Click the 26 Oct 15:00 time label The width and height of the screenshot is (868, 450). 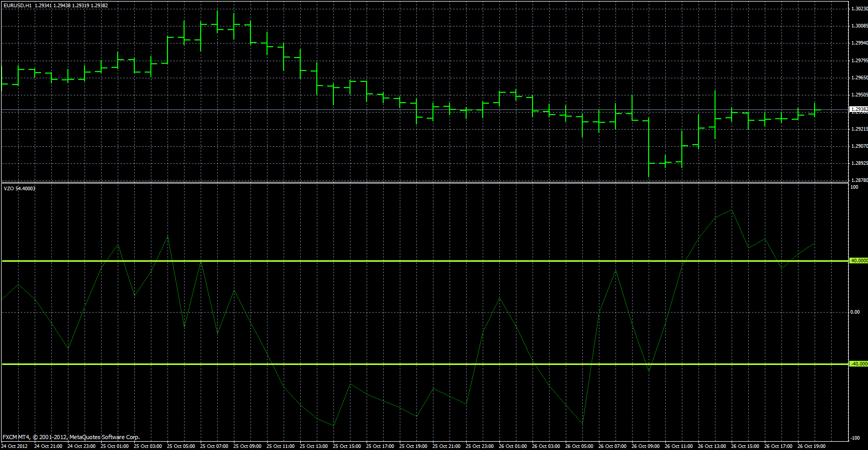tap(745, 446)
